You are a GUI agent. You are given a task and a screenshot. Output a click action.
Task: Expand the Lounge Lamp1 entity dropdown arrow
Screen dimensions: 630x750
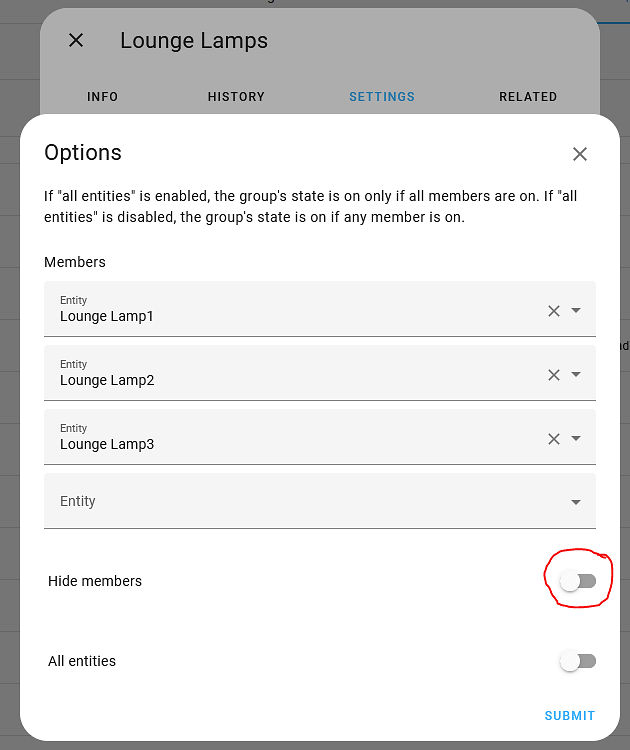tap(576, 311)
